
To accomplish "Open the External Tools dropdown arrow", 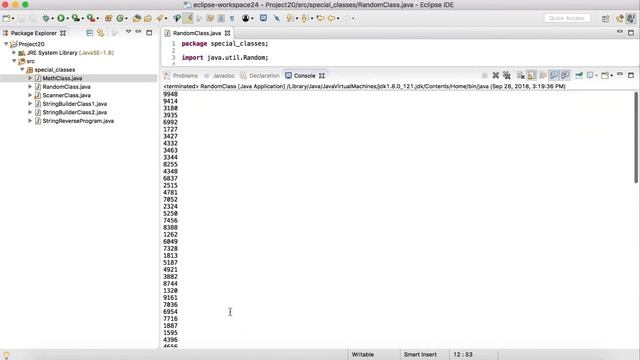I will 98,19.
